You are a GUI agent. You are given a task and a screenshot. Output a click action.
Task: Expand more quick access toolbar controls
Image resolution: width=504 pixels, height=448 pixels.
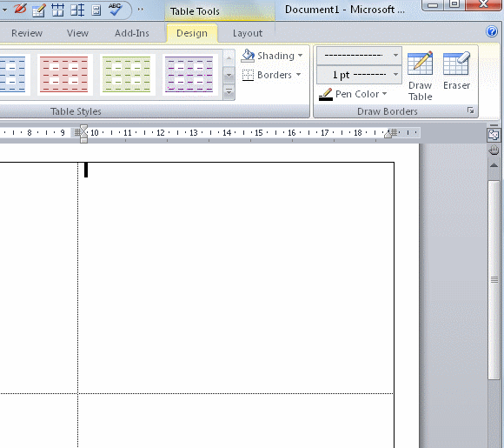pyautogui.click(x=141, y=10)
